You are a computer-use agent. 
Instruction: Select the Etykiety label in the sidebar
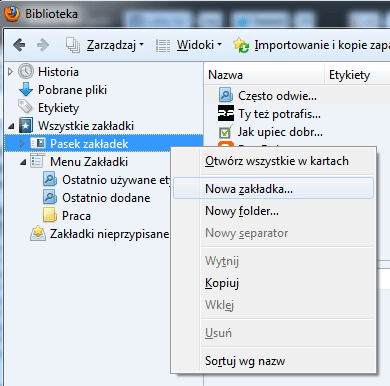(x=58, y=108)
